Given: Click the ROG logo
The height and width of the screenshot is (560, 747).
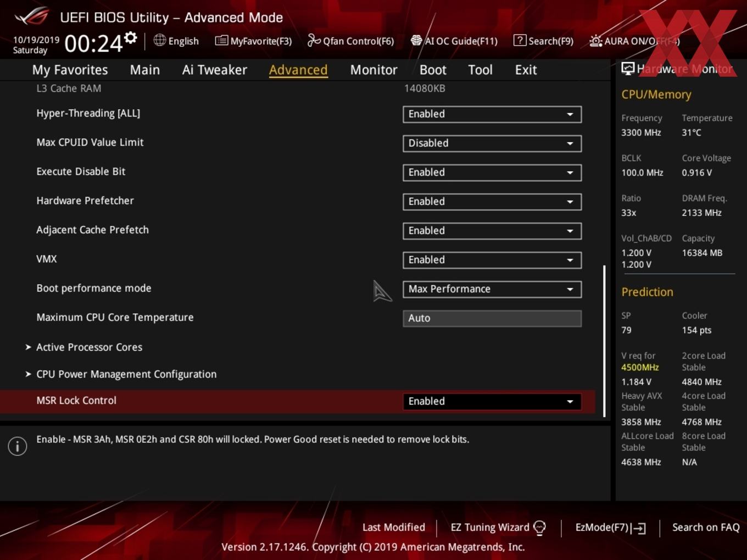Looking at the screenshot, I should pos(32,16).
